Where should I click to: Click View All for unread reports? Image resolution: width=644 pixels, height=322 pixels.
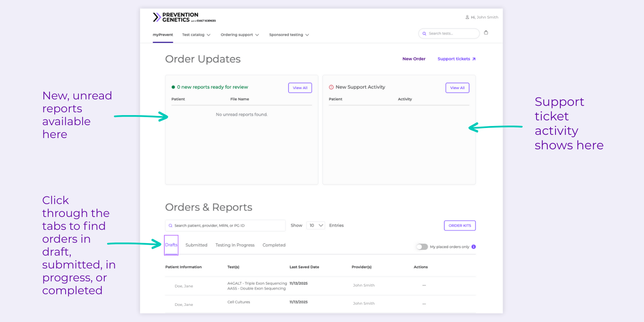tap(300, 88)
